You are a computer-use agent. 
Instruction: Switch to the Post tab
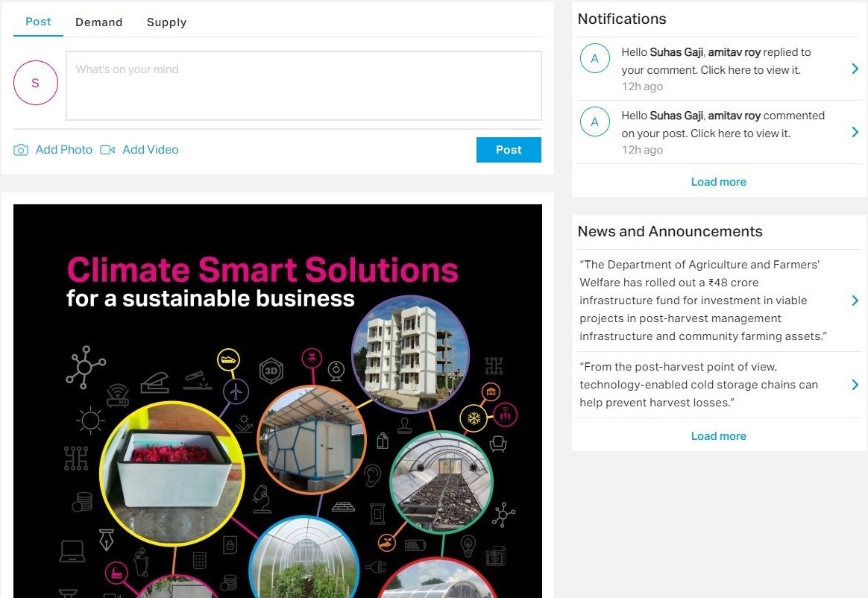pyautogui.click(x=38, y=22)
